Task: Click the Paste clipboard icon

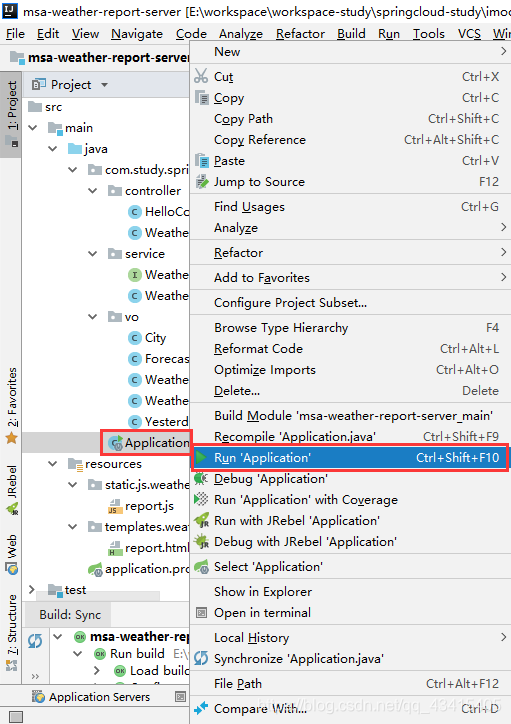Action: 202,160
